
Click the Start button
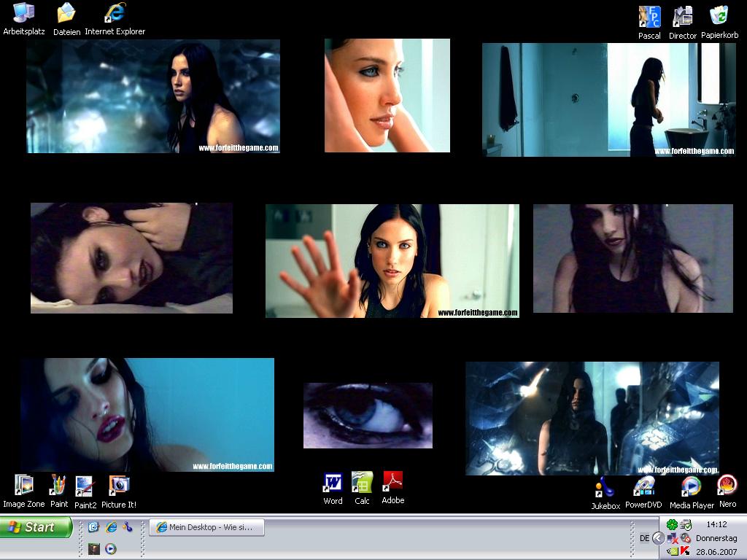pyautogui.click(x=36, y=527)
